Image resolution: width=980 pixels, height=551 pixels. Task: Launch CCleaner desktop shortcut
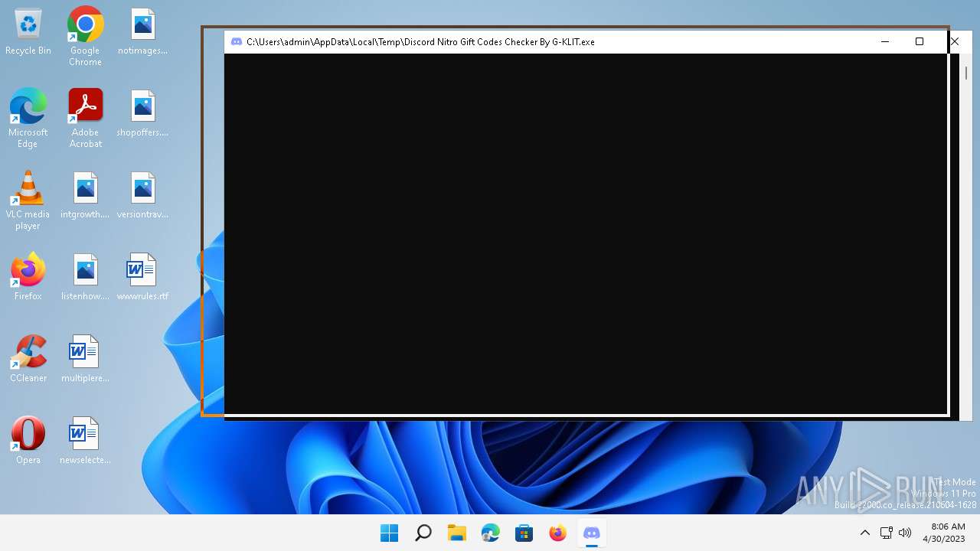[28, 359]
